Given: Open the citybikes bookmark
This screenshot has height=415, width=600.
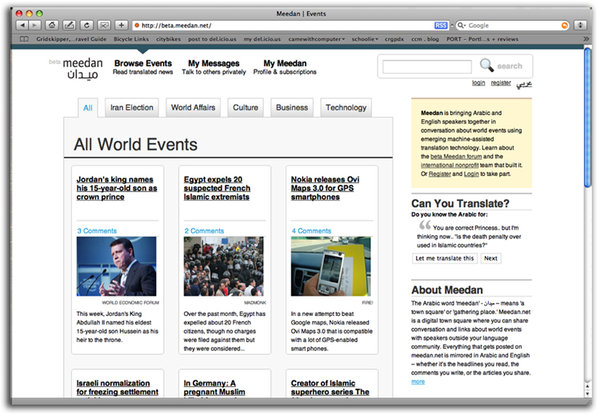Looking at the screenshot, I should (x=168, y=39).
